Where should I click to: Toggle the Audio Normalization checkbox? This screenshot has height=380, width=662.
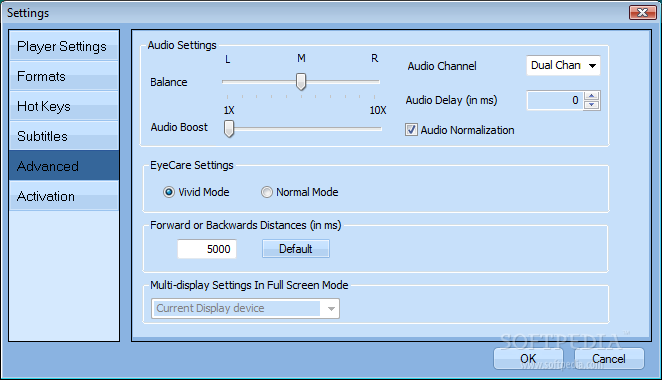click(x=411, y=130)
